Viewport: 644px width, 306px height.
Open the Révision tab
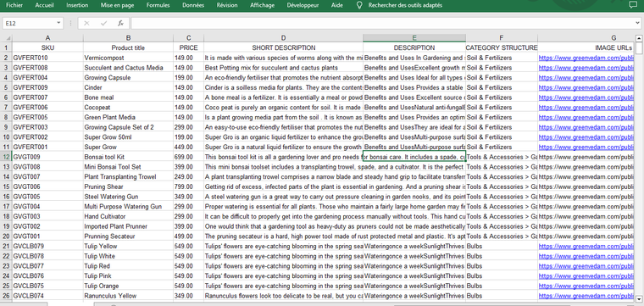tap(227, 5)
